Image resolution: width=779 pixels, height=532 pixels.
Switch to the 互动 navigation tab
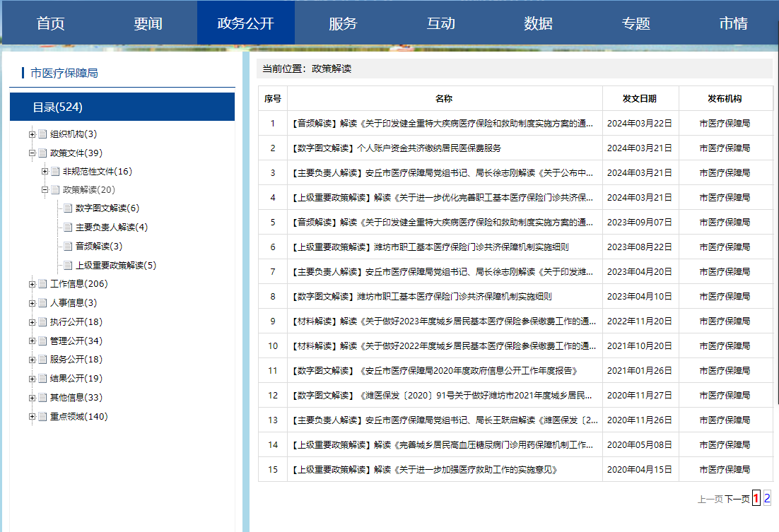click(x=440, y=23)
